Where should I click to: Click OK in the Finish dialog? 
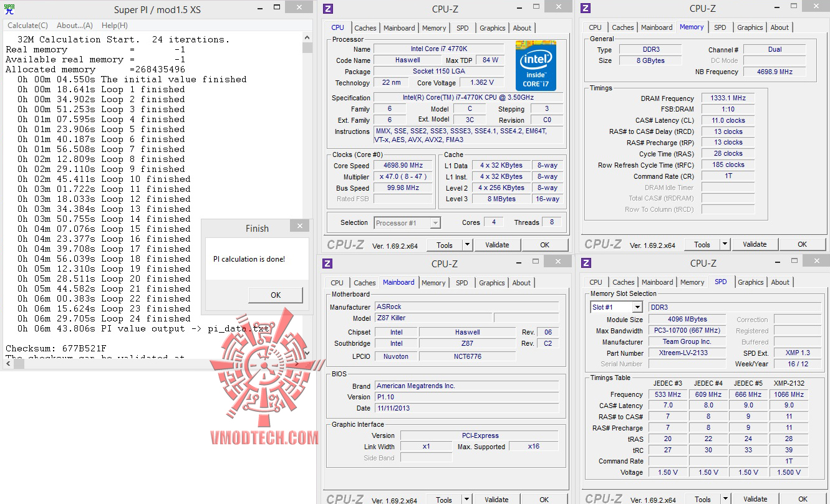coord(276,295)
